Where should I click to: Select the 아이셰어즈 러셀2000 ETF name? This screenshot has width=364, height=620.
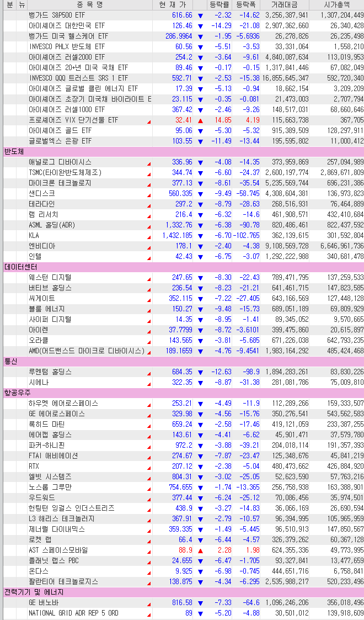[67, 57]
